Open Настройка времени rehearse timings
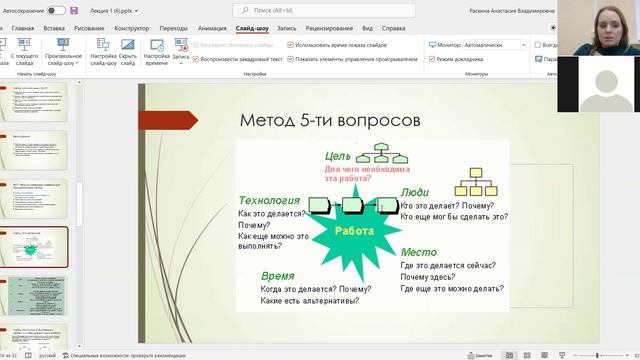 (157, 51)
